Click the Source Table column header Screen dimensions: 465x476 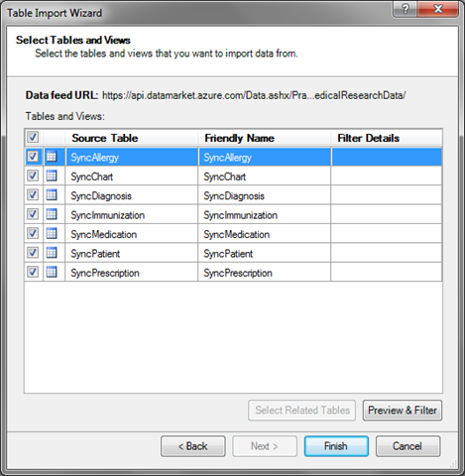pyautogui.click(x=132, y=138)
